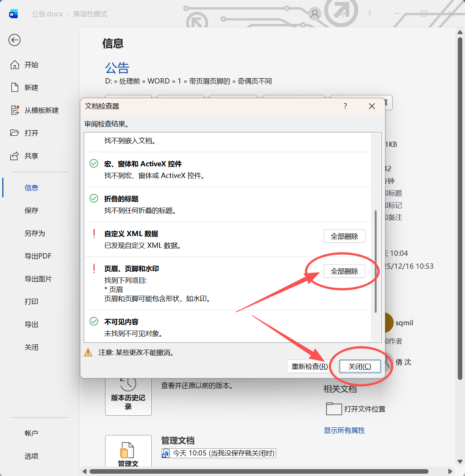Viewport: 465px width, 476px height.
Task: Click the document title 公告
Action: 117,68
